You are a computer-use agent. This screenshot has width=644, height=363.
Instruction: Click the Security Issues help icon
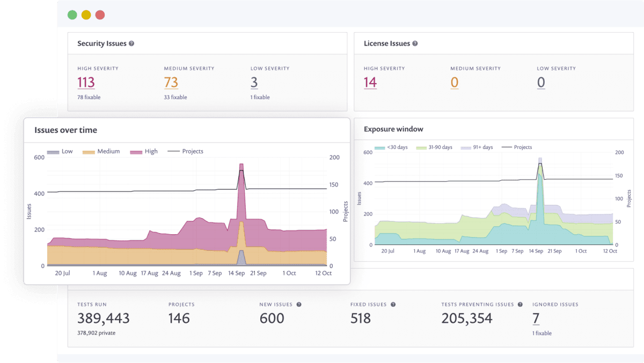tap(131, 43)
